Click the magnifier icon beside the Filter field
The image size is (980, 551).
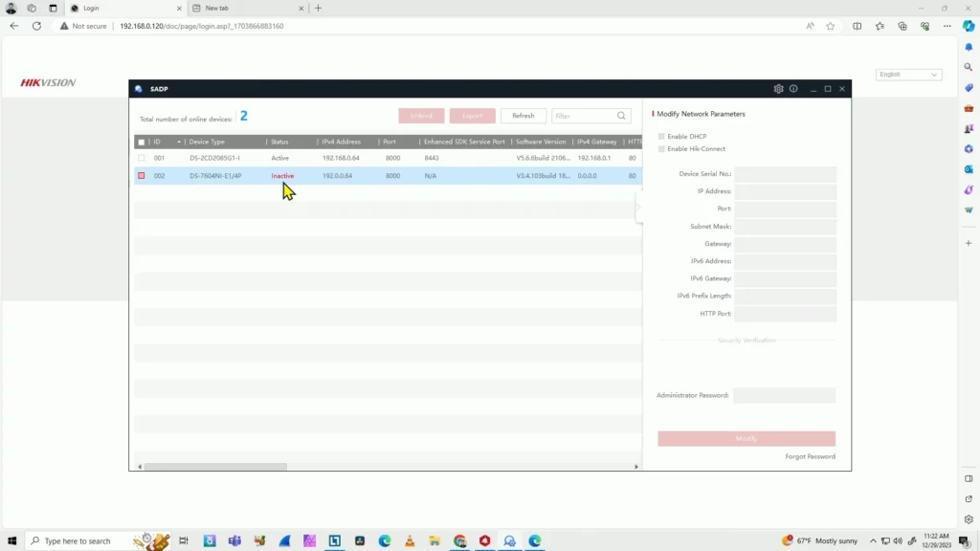pos(621,115)
